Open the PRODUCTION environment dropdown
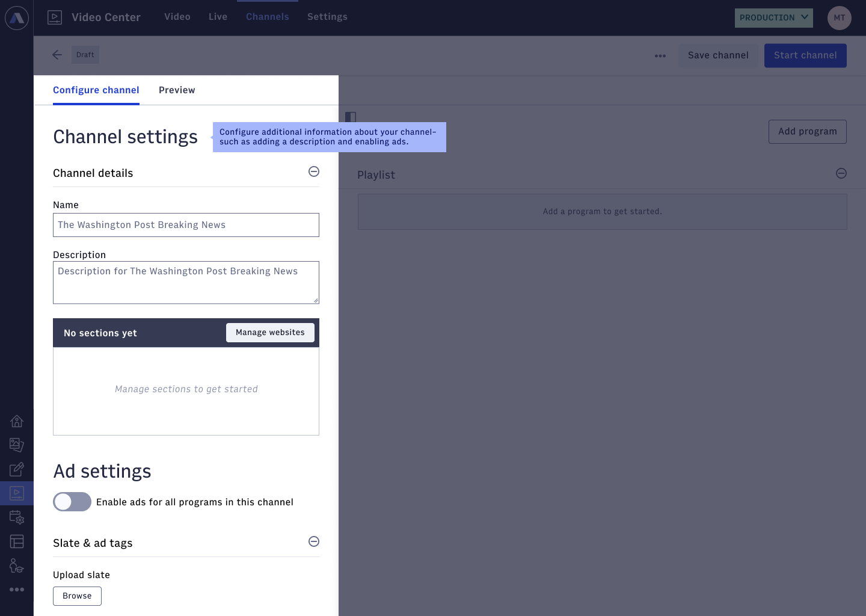Viewport: 866px width, 616px height. pyautogui.click(x=774, y=18)
